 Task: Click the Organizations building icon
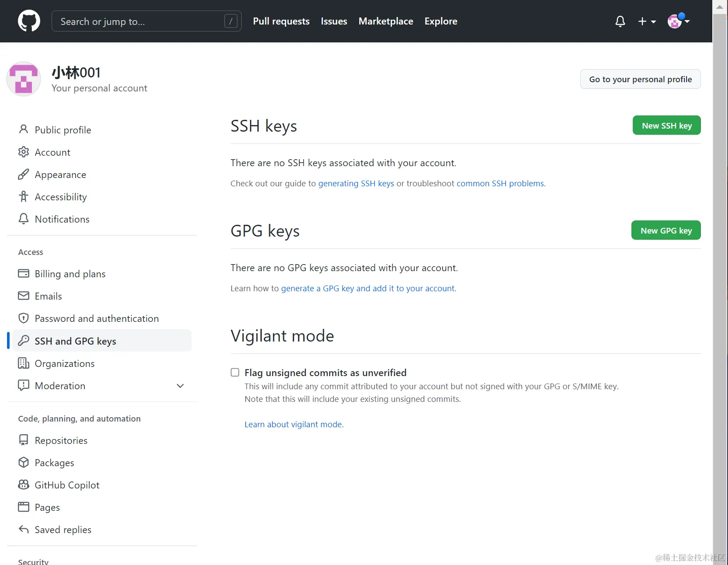click(x=24, y=363)
